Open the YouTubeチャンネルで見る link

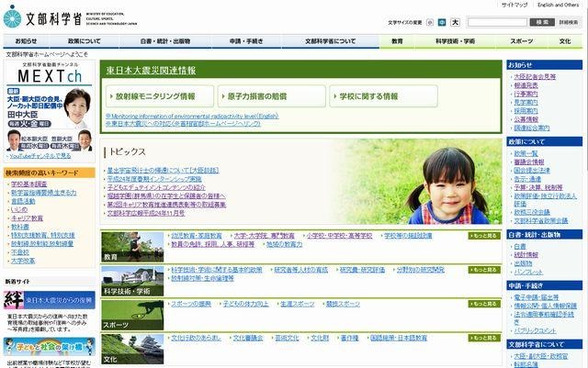40,156
